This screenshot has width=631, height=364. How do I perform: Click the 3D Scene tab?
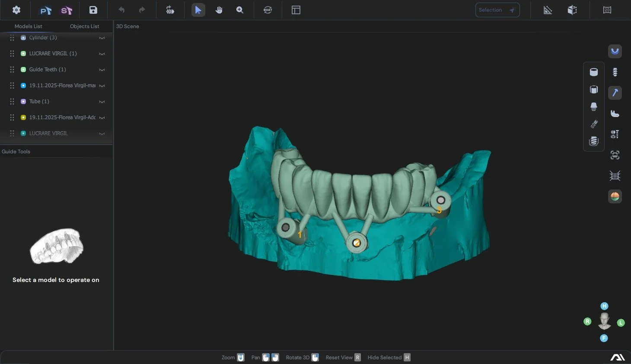coord(127,26)
